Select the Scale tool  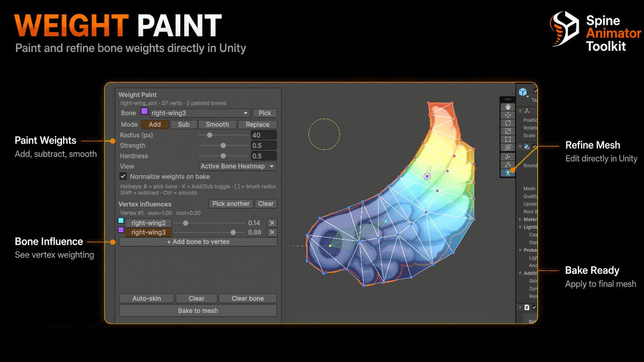(508, 131)
